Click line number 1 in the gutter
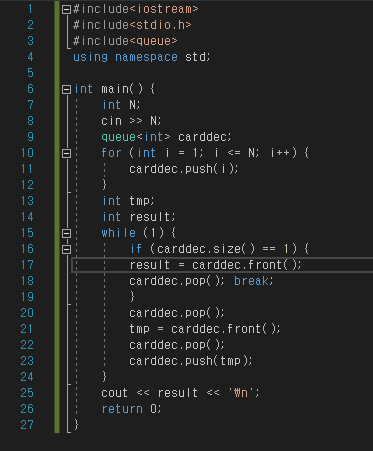The height and width of the screenshot is (451, 373). pos(30,9)
